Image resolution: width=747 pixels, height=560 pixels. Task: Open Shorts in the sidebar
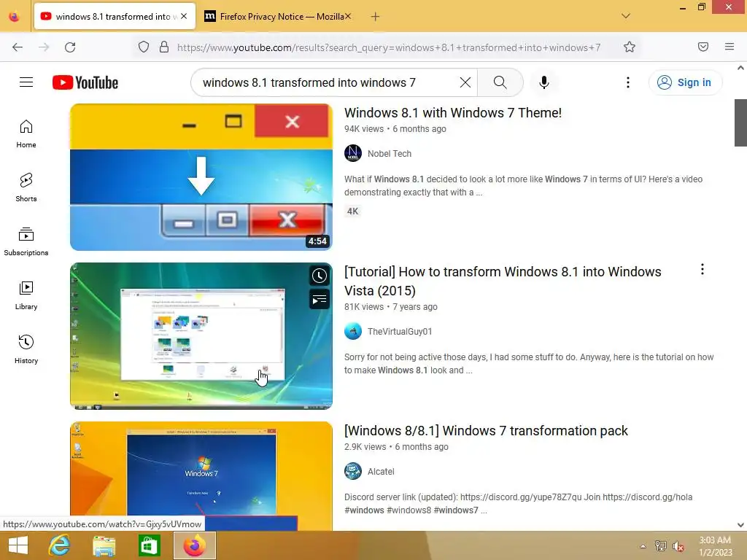pyautogui.click(x=26, y=187)
